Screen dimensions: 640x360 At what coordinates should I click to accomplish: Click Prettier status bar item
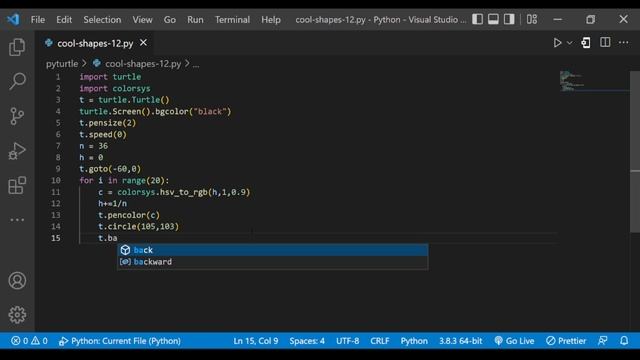pos(566,341)
